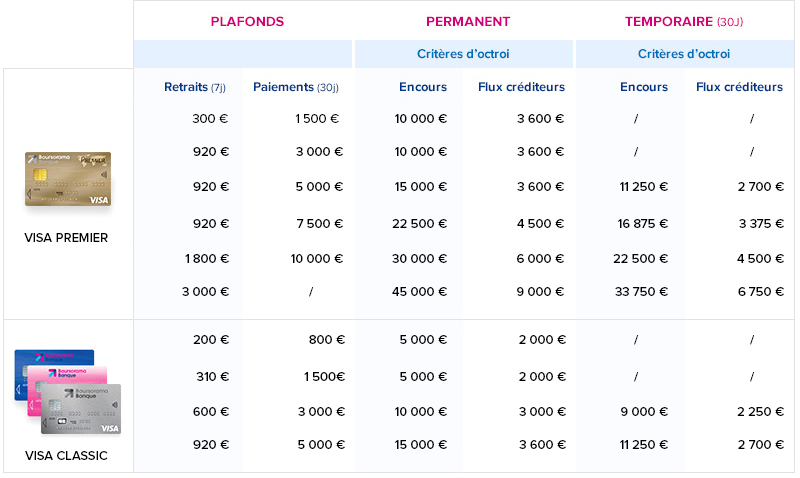Select the 310 € withdrawal cell
This screenshot has height=478, width=800.
(211, 375)
